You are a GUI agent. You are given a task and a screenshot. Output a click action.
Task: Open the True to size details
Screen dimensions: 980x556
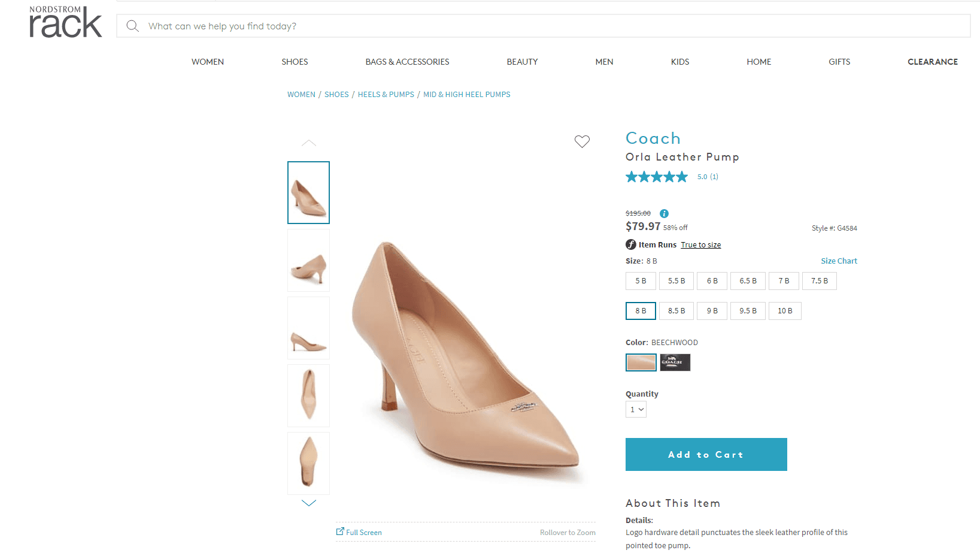pos(700,244)
